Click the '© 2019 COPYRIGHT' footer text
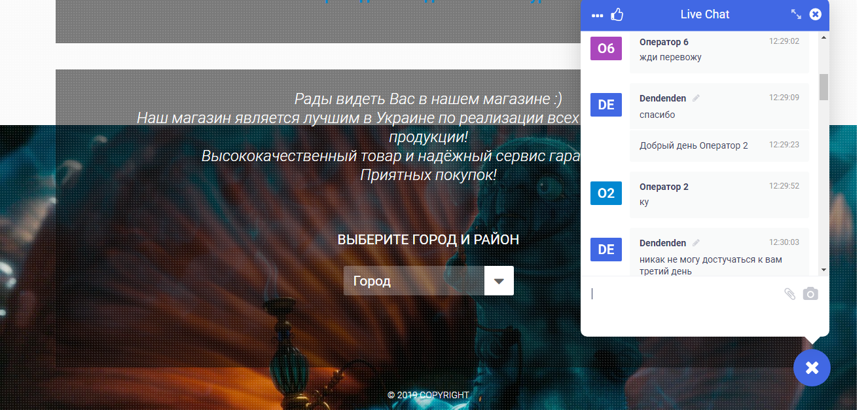The image size is (868, 410). 428,395
